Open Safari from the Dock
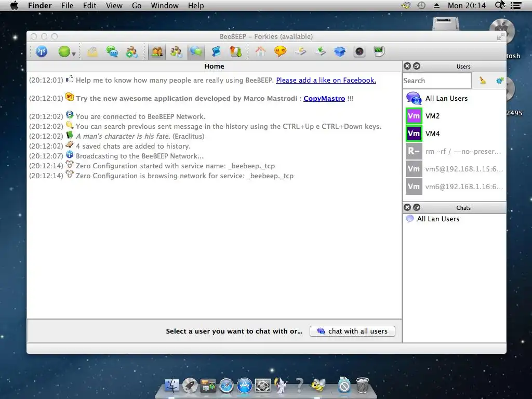532x399 pixels. pyautogui.click(x=227, y=385)
